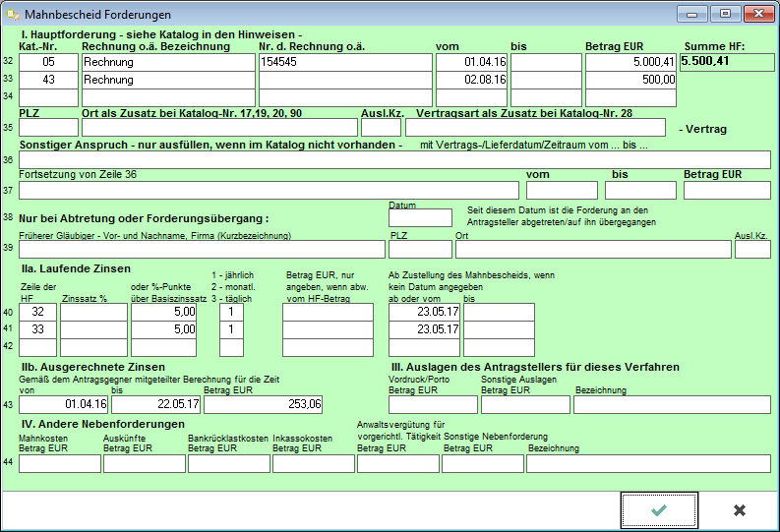This screenshot has width=780, height=532.
Task: Click the 'I. Hauptforderung - siehe Katalog in den Hinweisen -' heading
Action: click(x=161, y=34)
